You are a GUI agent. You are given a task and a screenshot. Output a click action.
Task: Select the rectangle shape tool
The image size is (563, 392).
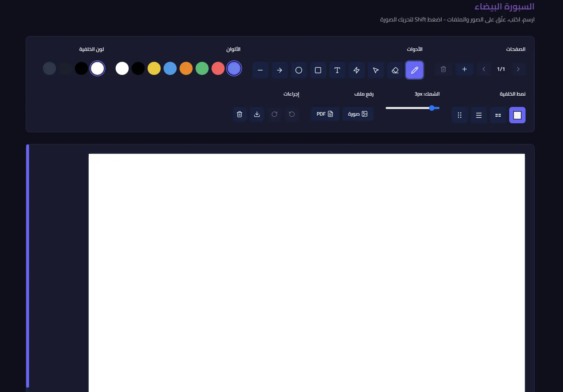click(318, 70)
